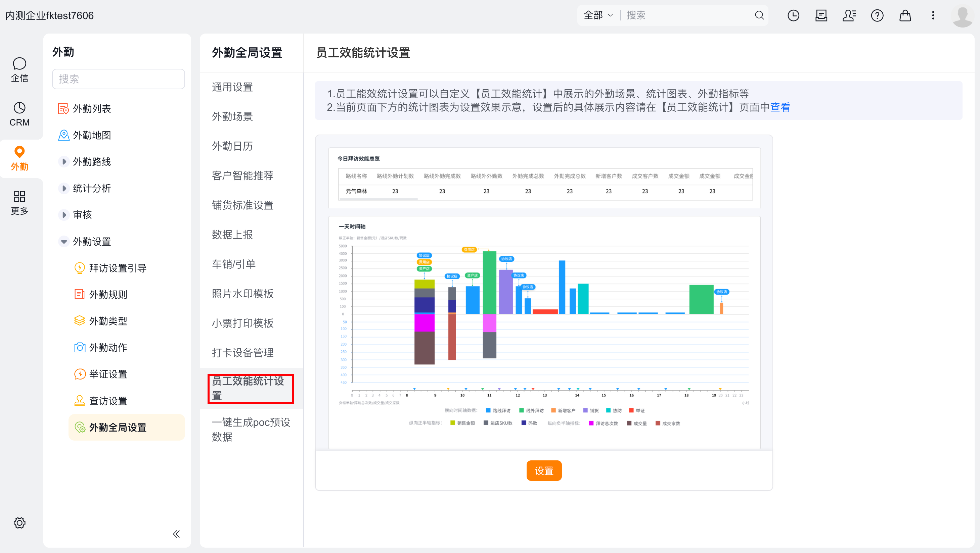This screenshot has width=980, height=553.
Task: Switch to 客户智能推荐 settings item
Action: pos(243,175)
